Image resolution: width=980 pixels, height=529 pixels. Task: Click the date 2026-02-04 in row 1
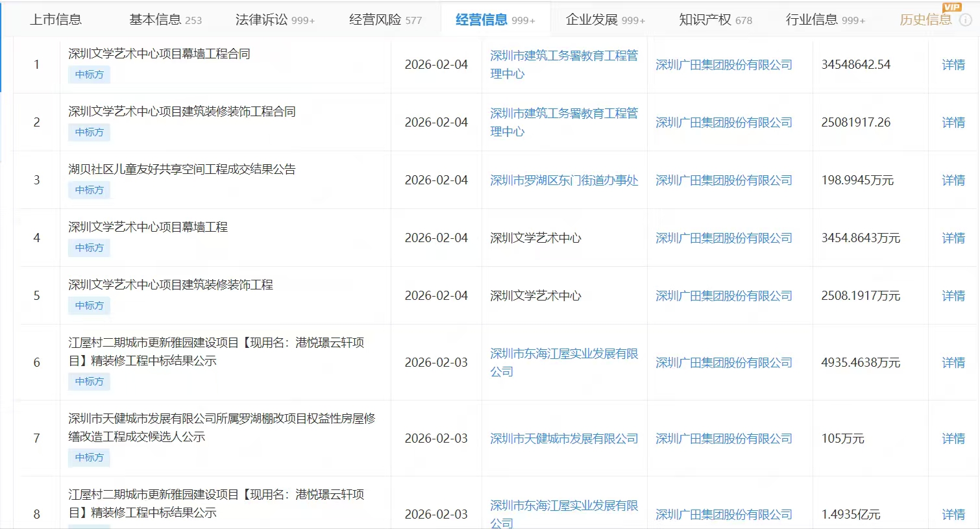(x=436, y=64)
